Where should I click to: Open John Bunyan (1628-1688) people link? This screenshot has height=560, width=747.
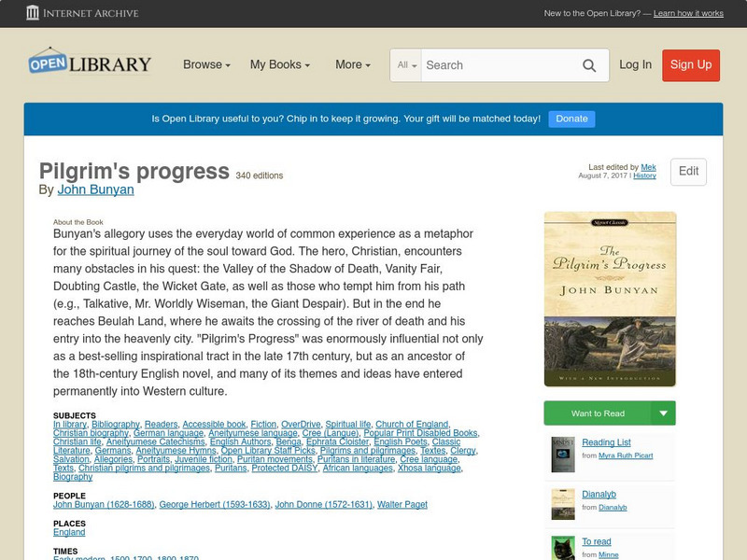pyautogui.click(x=104, y=504)
